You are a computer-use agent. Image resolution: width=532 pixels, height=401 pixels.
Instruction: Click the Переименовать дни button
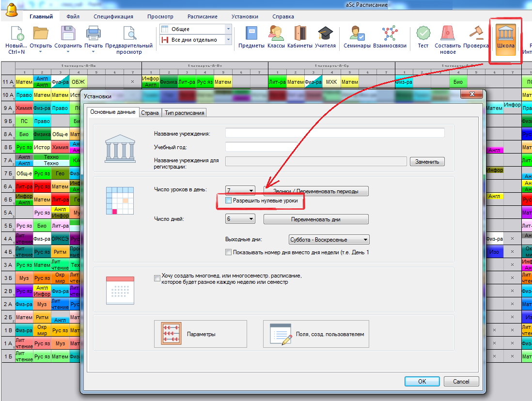point(316,219)
